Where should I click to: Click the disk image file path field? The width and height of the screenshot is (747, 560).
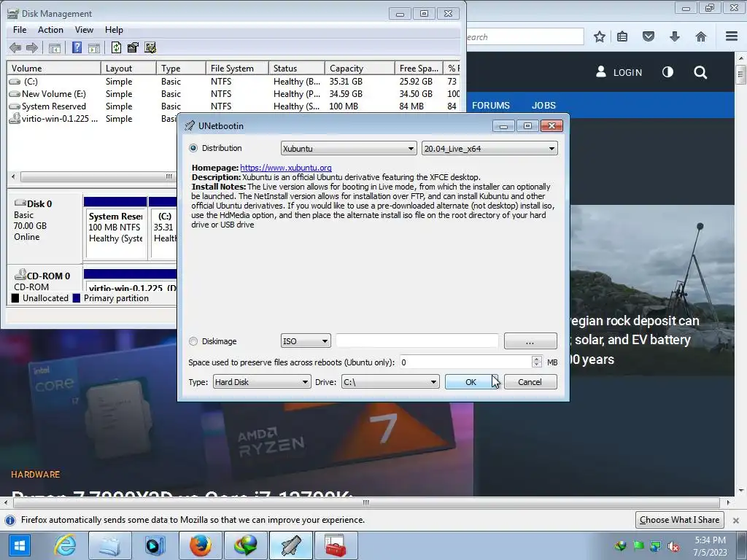(x=417, y=341)
